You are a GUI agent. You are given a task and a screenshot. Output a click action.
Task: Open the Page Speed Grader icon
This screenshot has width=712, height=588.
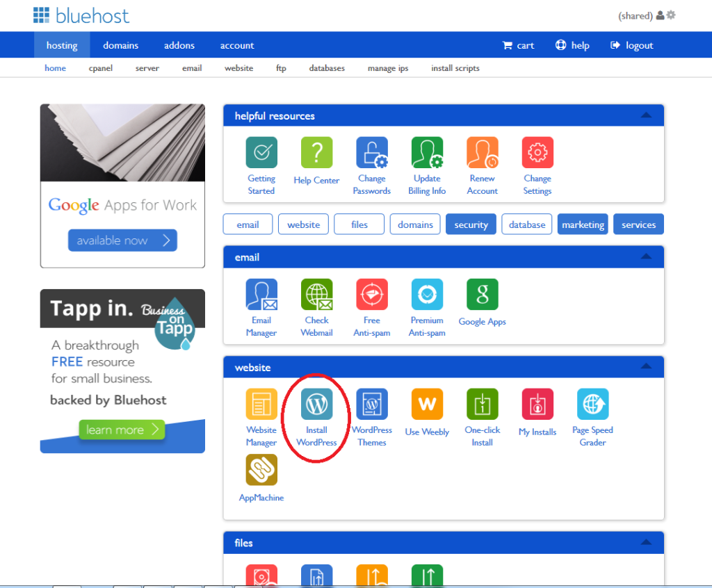592,404
